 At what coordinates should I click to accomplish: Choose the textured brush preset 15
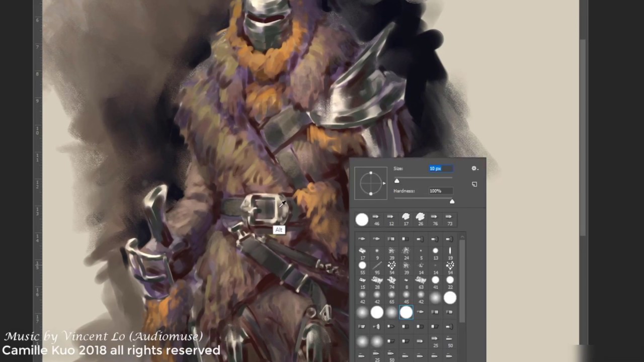[x=362, y=282]
